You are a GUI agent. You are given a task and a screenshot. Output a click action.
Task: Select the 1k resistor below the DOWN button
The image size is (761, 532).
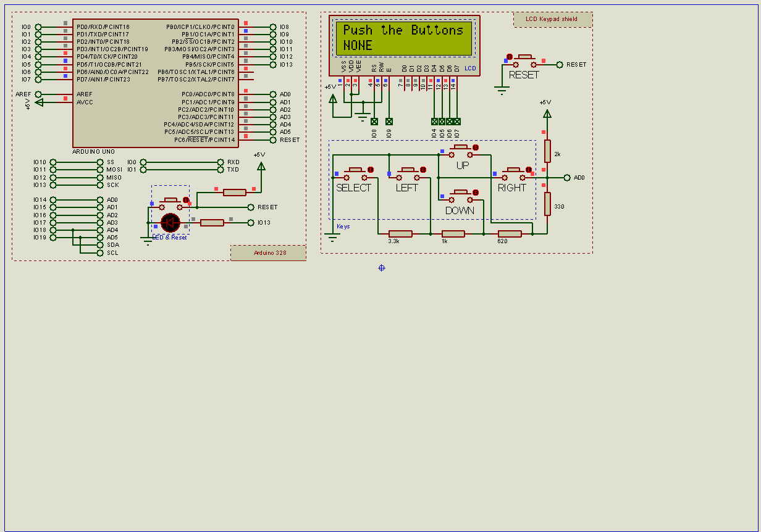click(453, 233)
